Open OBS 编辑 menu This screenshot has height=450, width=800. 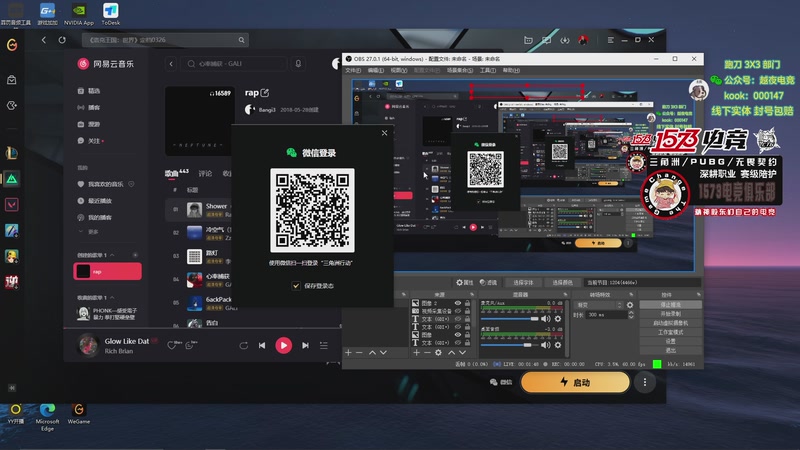coord(376,70)
